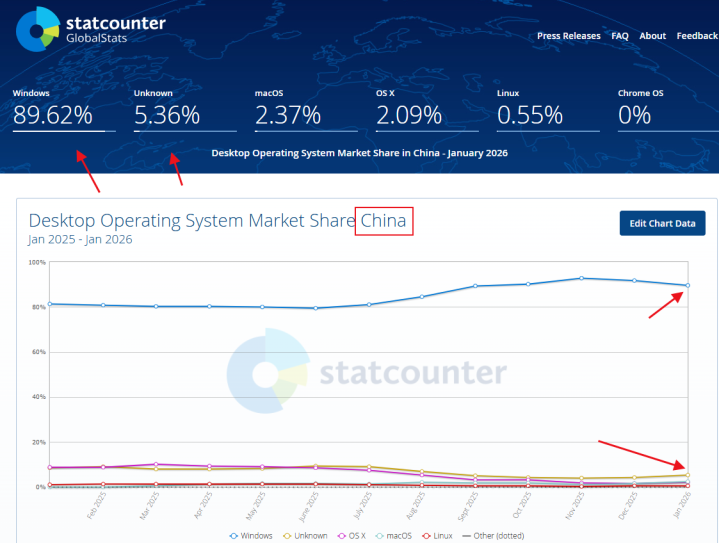Select the Windows 89.62% stat
This screenshot has height=543, width=719.
click(x=64, y=109)
